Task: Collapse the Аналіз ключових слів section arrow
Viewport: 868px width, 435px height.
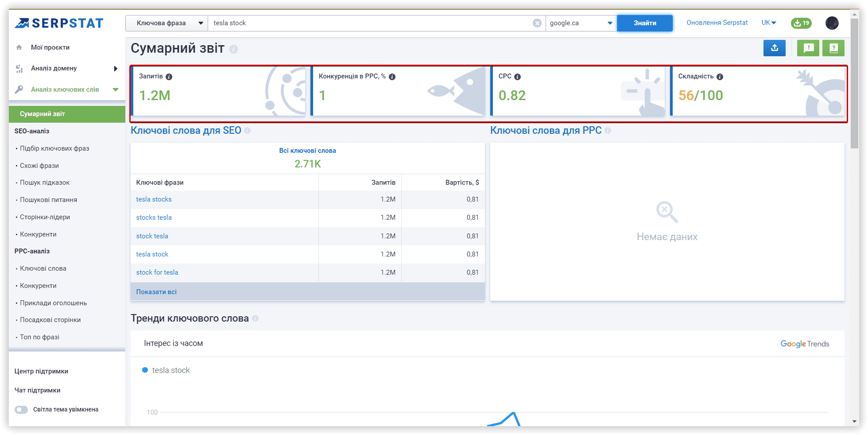Action: point(116,89)
